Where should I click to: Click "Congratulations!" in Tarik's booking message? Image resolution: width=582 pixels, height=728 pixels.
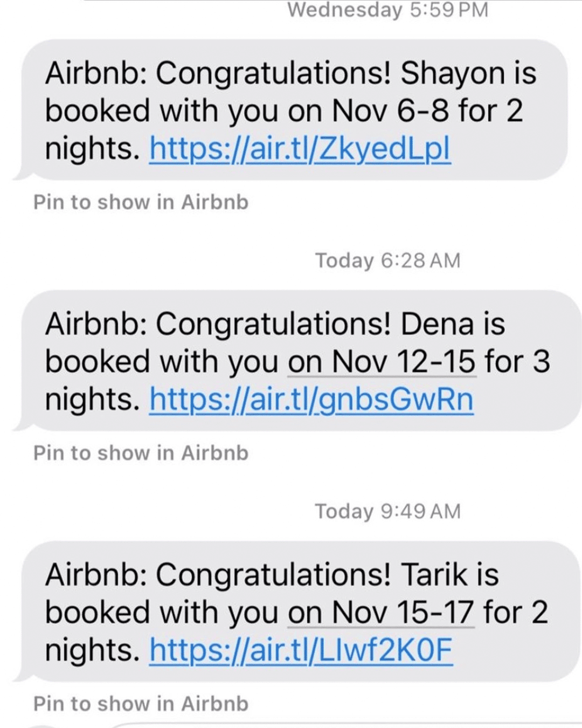point(273,575)
